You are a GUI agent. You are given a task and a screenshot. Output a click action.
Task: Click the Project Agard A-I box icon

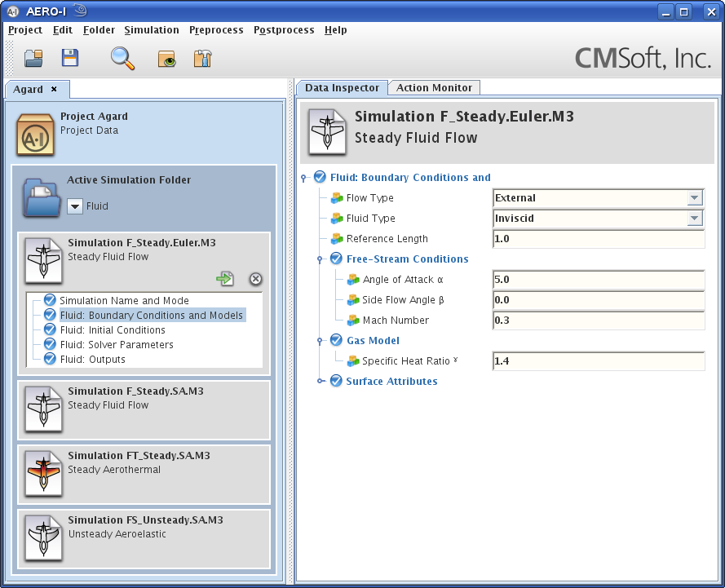(x=35, y=135)
